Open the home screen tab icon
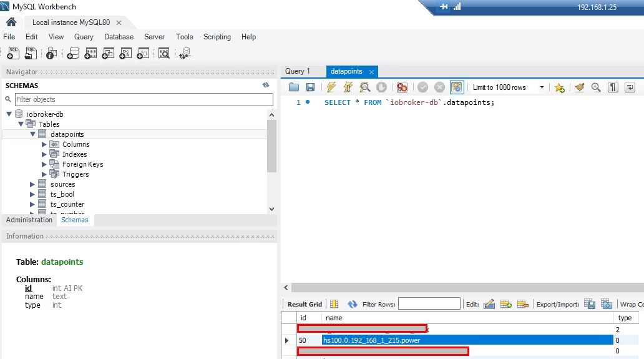Image resolution: width=644 pixels, height=359 pixels. (x=11, y=22)
